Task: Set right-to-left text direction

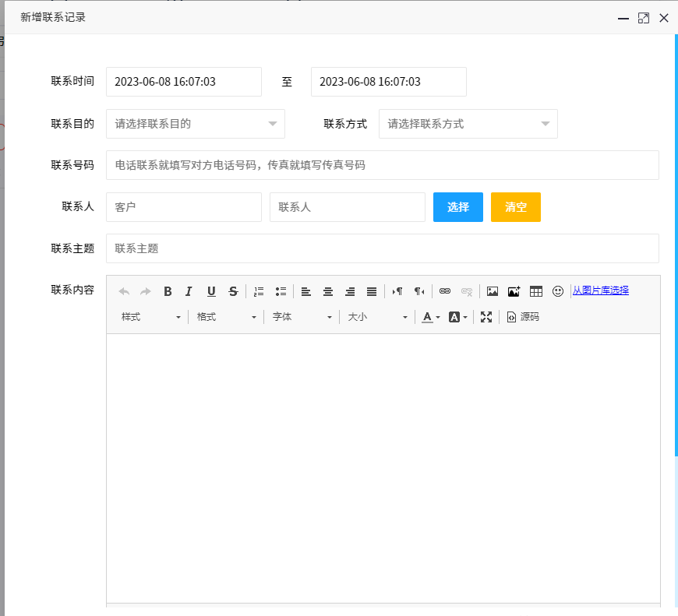Action: pyautogui.click(x=419, y=291)
